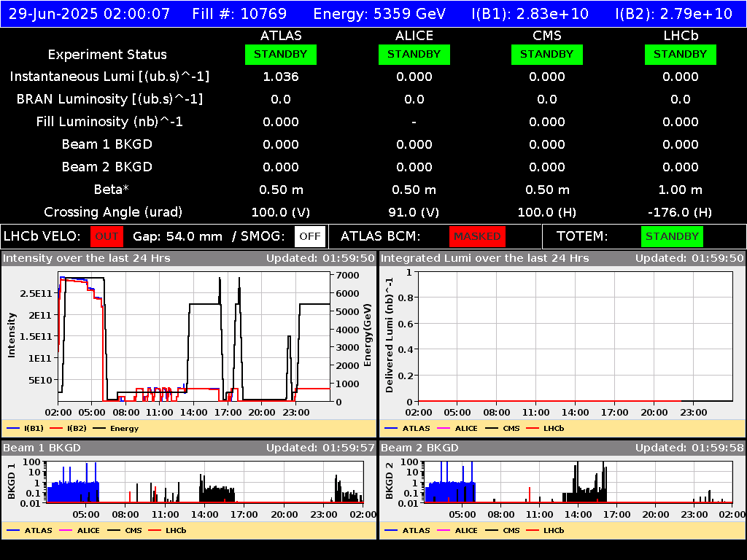This screenshot has width=747, height=560.
Task: Click the LHCb column heading in the table
Action: pyautogui.click(x=681, y=36)
